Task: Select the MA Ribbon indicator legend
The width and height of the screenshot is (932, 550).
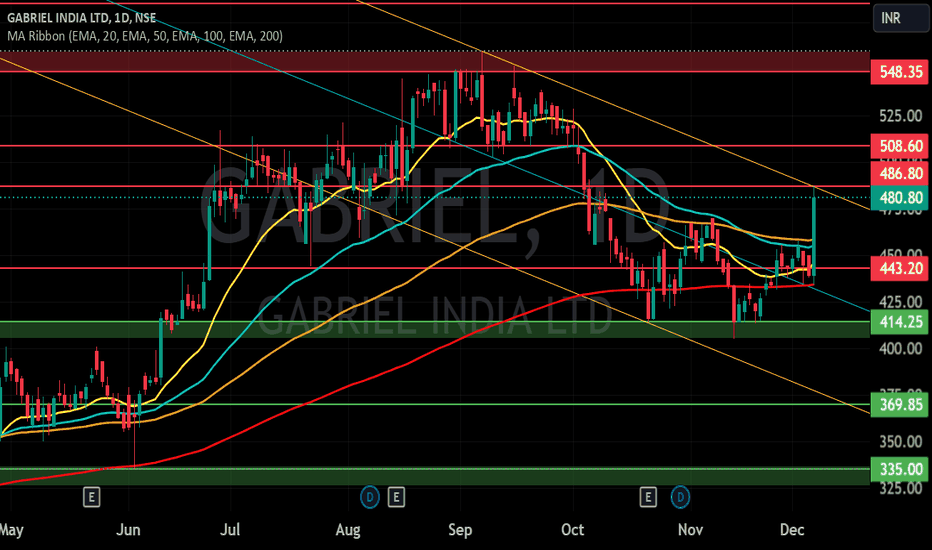Action: pos(144,36)
